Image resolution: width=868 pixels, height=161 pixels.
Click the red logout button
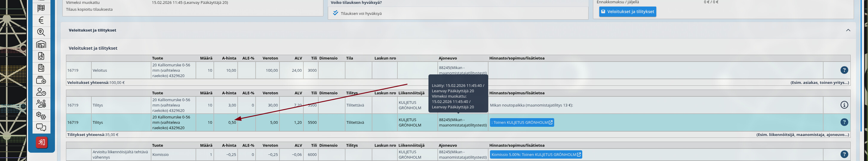point(42,143)
